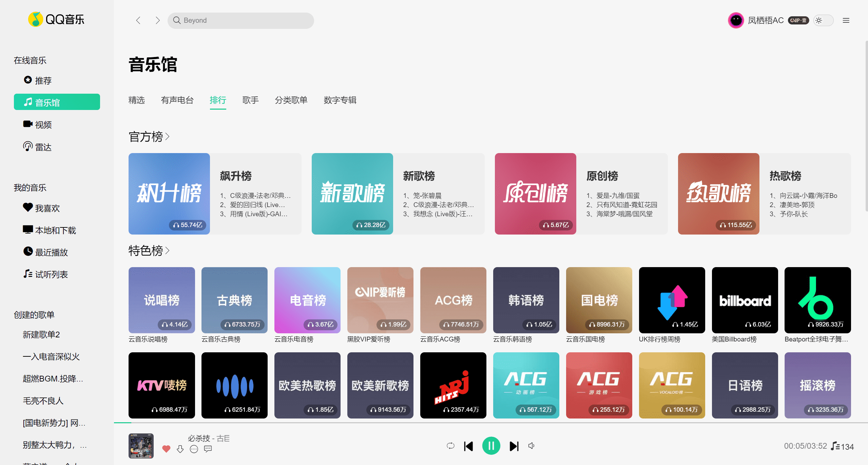Open the 分类歌单 tab
Viewport: 868px width, 465px height.
click(291, 100)
